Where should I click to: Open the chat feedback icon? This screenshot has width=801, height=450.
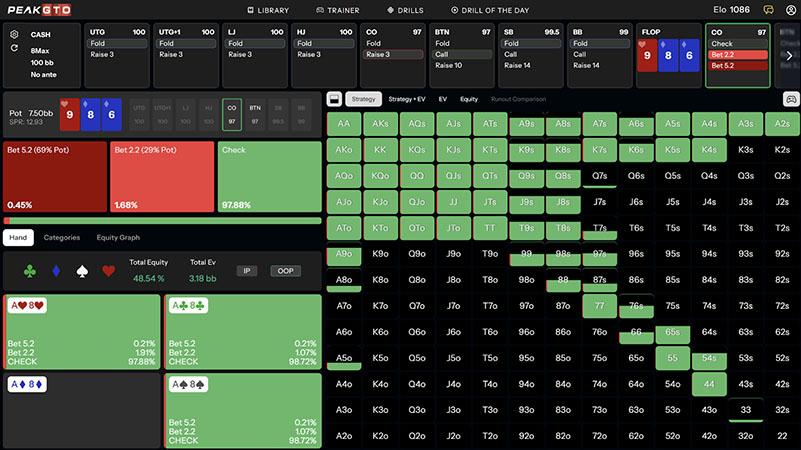[x=769, y=9]
